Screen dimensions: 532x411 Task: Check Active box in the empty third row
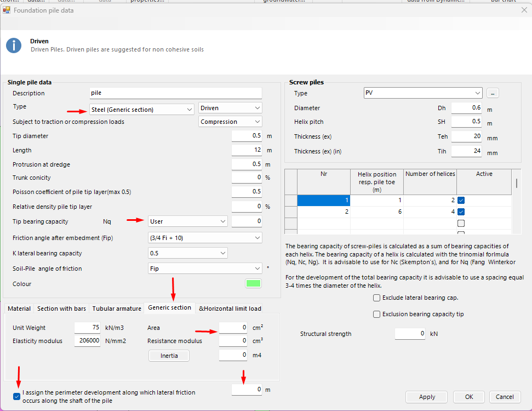pyautogui.click(x=461, y=224)
